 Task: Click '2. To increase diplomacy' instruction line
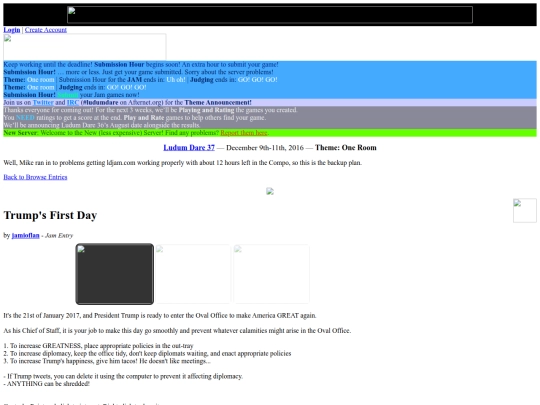147,353
